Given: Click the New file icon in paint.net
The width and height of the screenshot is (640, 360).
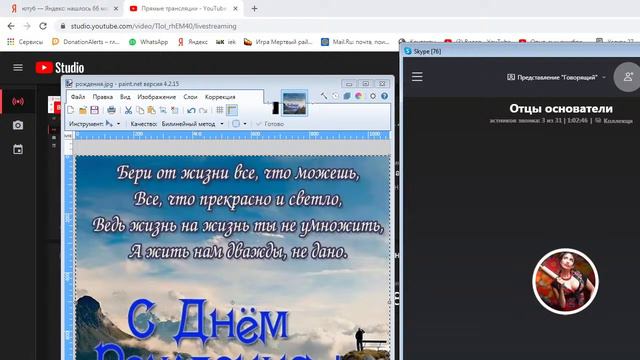Looking at the screenshot, I should pyautogui.click(x=71, y=110).
